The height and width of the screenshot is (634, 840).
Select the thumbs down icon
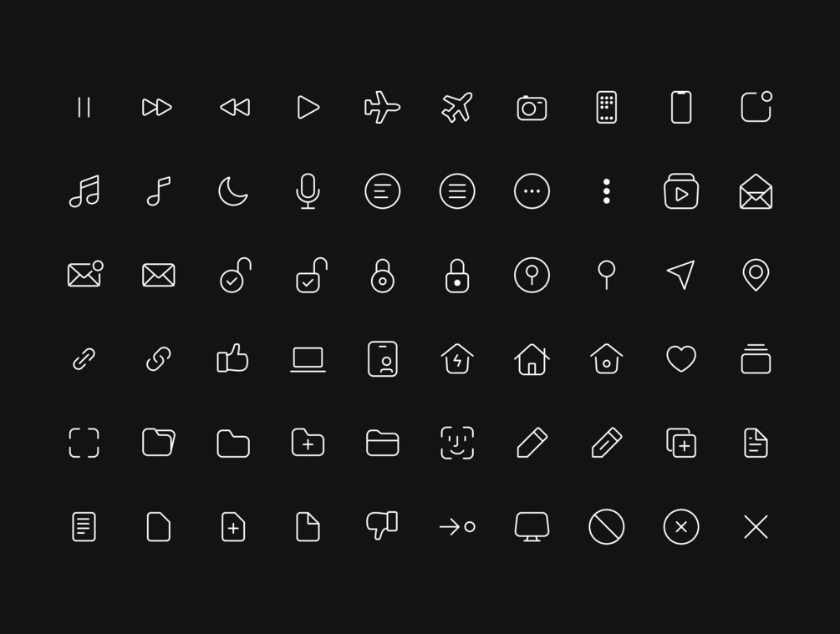(382, 525)
